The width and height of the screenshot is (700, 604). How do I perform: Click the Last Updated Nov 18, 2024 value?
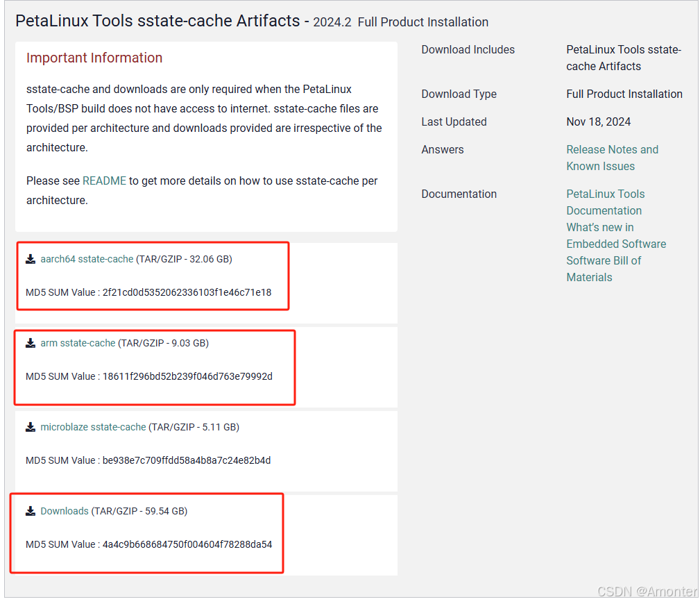[x=598, y=122]
